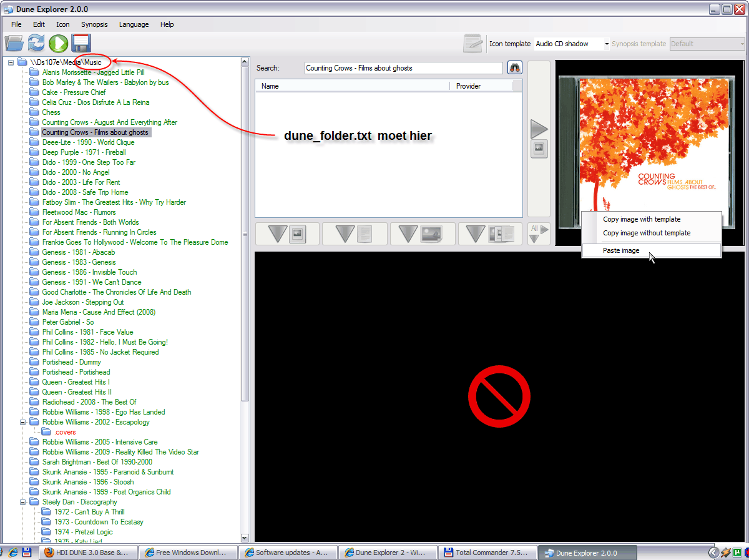The height and width of the screenshot is (560, 749).
Task: Click the blue refresh arrows toolbar icon
Action: (36, 43)
